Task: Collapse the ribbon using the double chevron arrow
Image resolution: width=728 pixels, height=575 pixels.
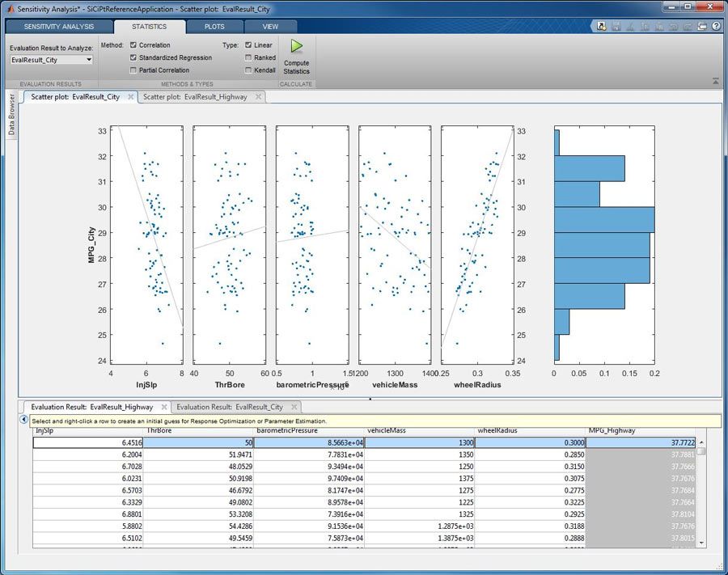Action: 715,81
